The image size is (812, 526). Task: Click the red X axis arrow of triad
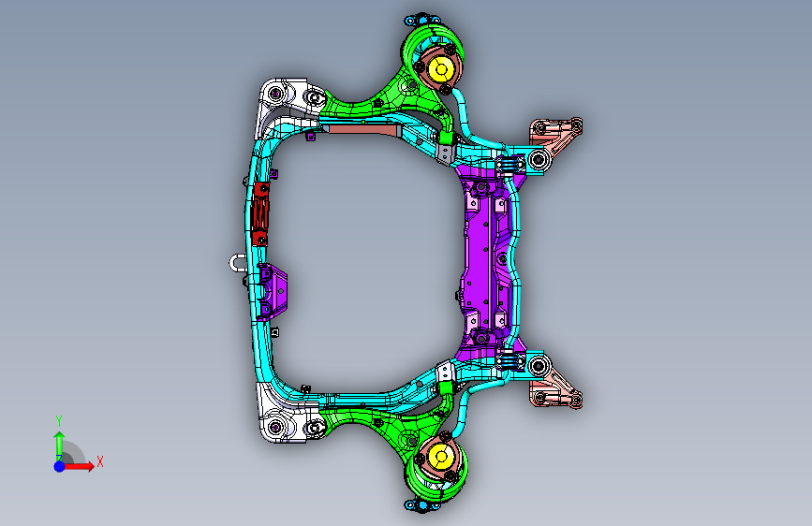pos(81,466)
